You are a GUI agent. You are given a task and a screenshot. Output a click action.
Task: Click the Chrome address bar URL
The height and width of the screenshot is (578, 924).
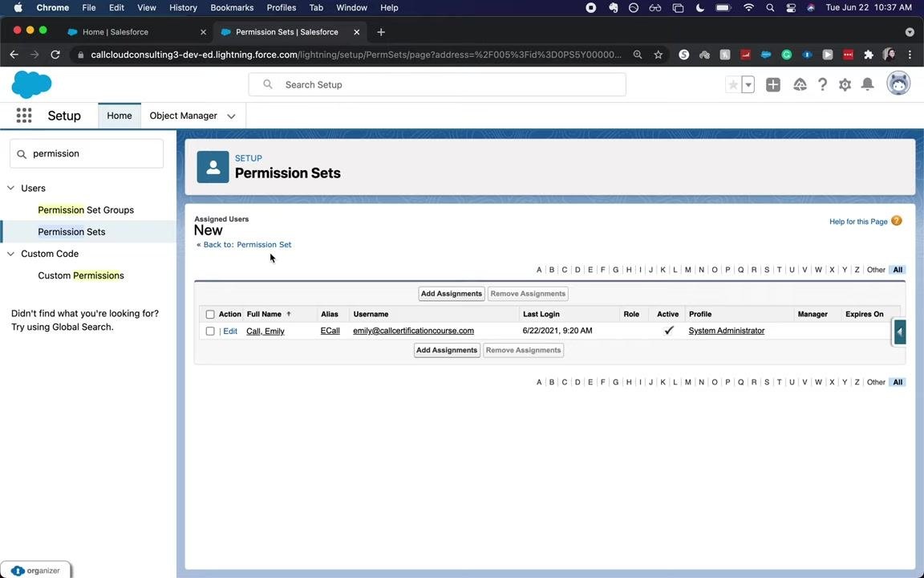(x=356, y=55)
